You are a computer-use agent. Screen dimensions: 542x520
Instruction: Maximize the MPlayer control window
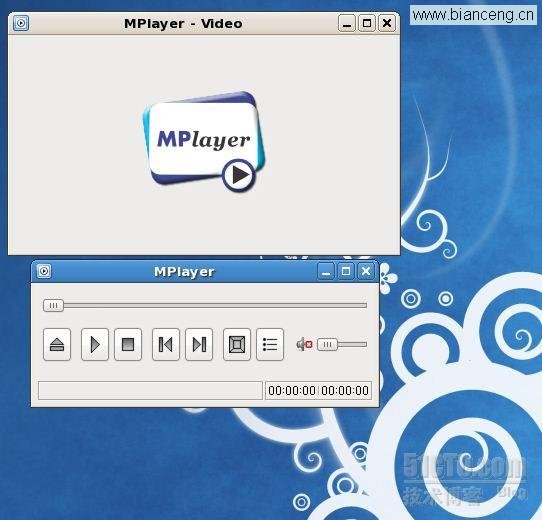coord(346,271)
